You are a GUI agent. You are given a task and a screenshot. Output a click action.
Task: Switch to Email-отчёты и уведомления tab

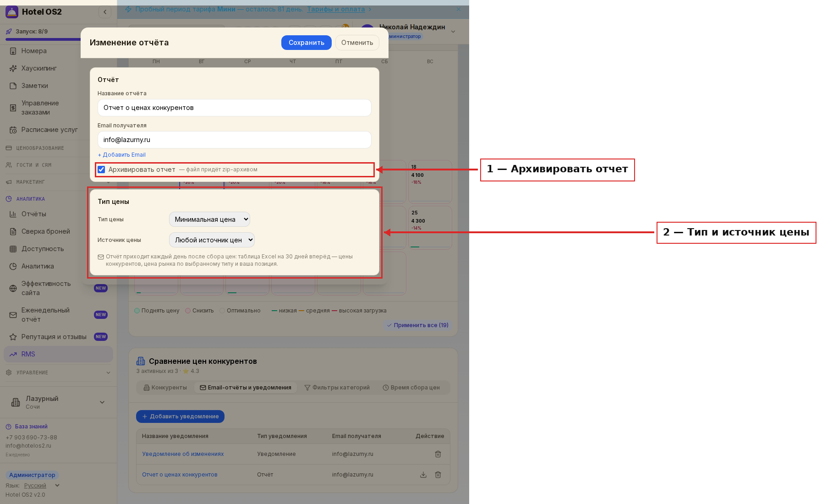pyautogui.click(x=246, y=388)
